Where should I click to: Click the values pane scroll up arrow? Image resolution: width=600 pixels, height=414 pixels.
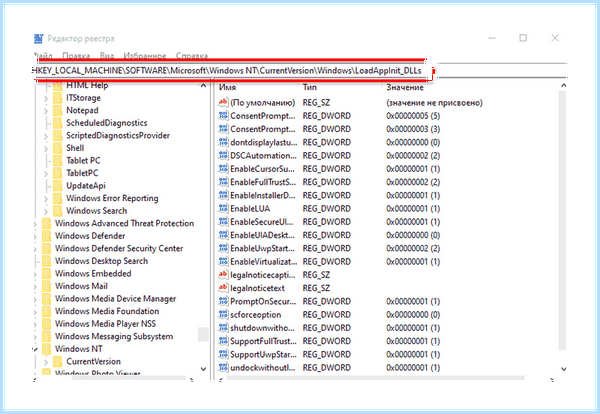click(x=563, y=86)
